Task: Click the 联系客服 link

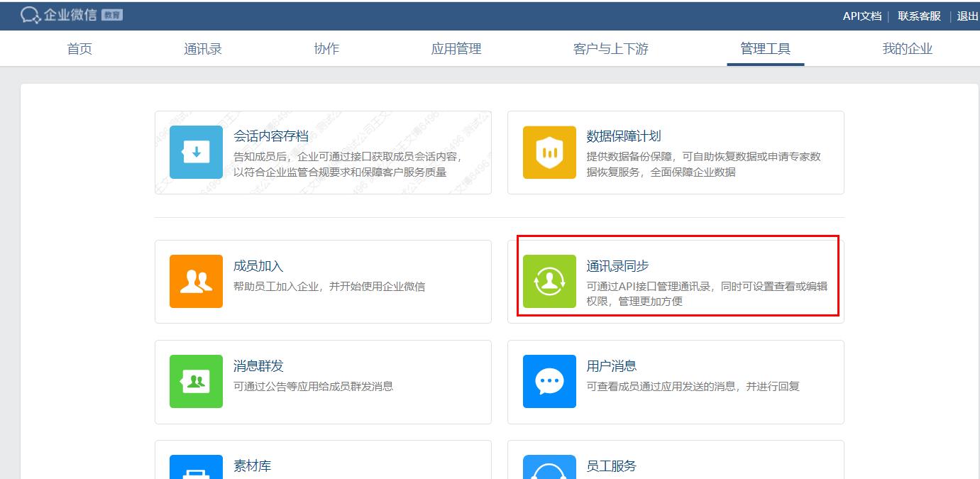Action: 919,16
